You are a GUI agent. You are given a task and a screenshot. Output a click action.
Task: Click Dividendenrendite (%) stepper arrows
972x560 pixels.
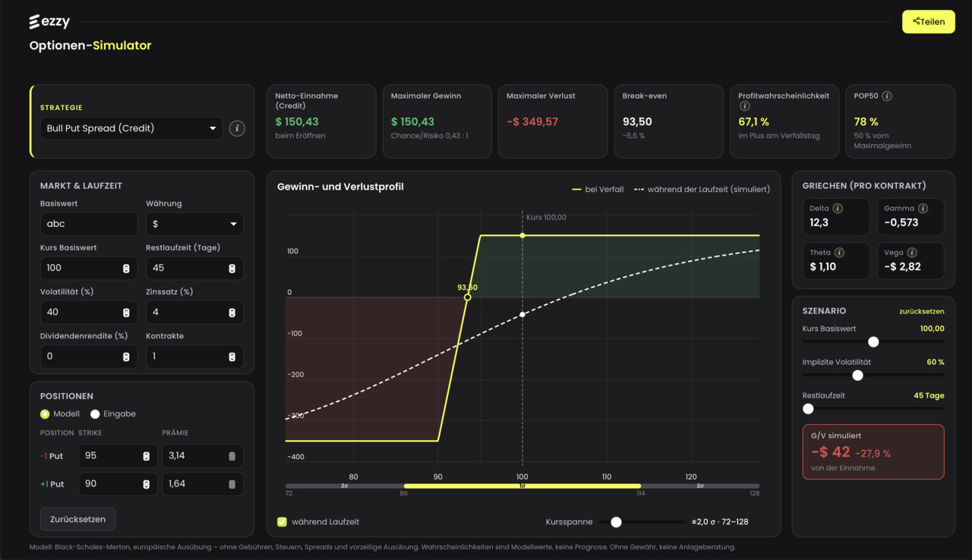pyautogui.click(x=126, y=357)
